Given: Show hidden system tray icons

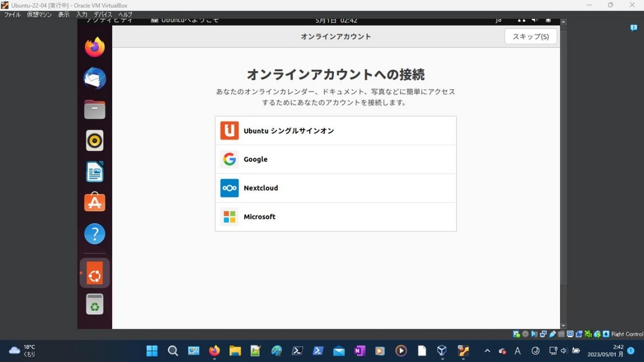Looking at the screenshot, I should point(487,351).
